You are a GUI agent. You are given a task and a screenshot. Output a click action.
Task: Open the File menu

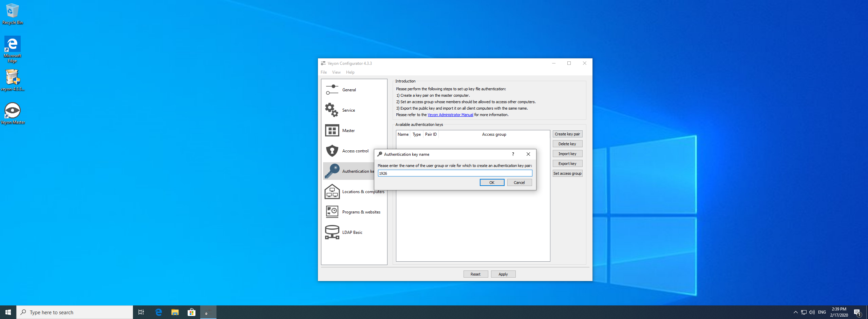pos(324,72)
